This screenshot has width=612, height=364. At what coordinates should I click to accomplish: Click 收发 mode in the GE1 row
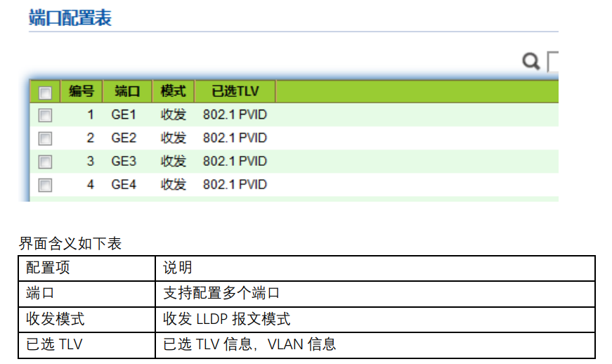tap(174, 115)
